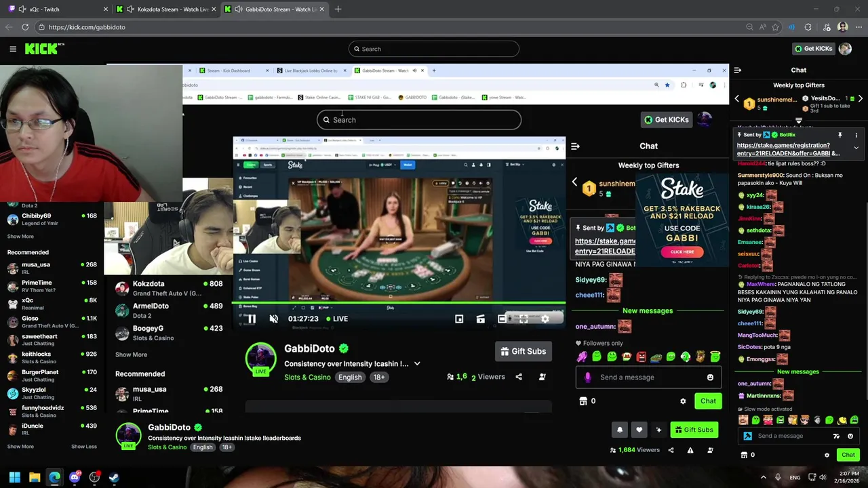Click the green Chat send button at bottom right
The height and width of the screenshot is (488, 868).
click(848, 455)
